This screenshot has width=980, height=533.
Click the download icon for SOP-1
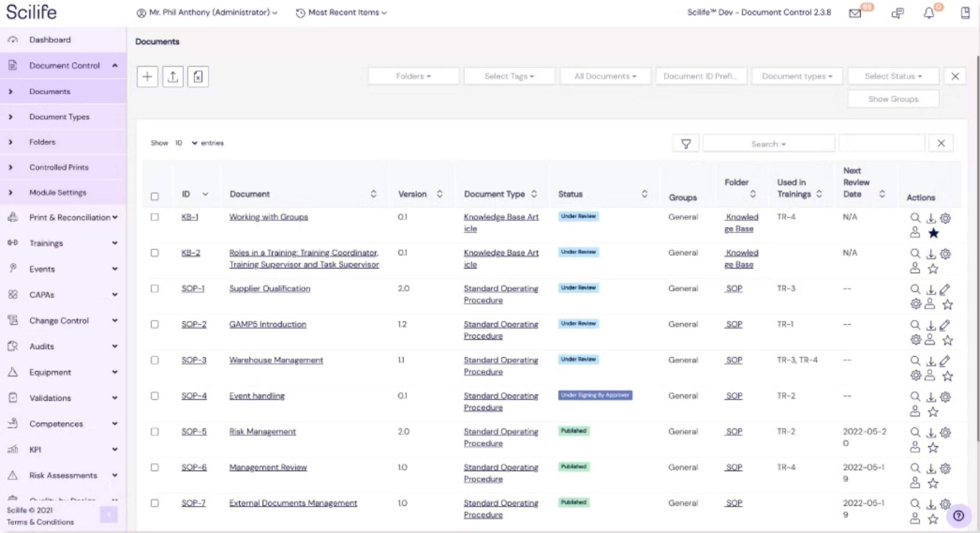click(x=931, y=289)
